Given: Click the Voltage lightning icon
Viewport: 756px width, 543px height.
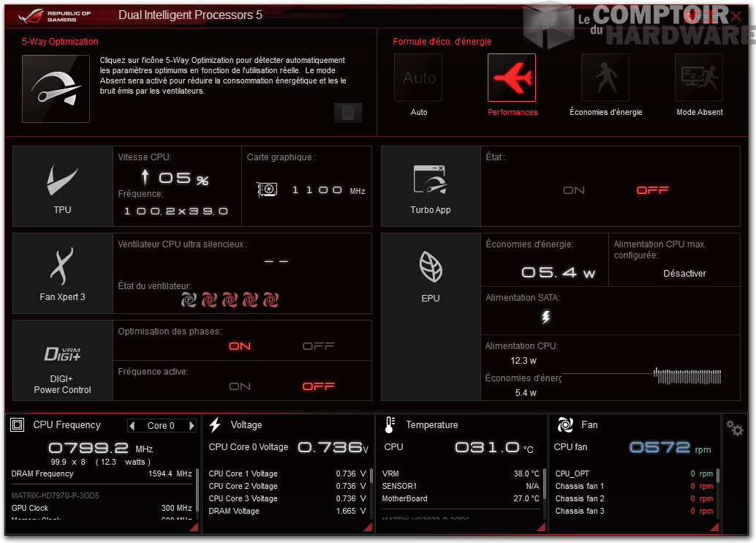Looking at the screenshot, I should tap(215, 424).
